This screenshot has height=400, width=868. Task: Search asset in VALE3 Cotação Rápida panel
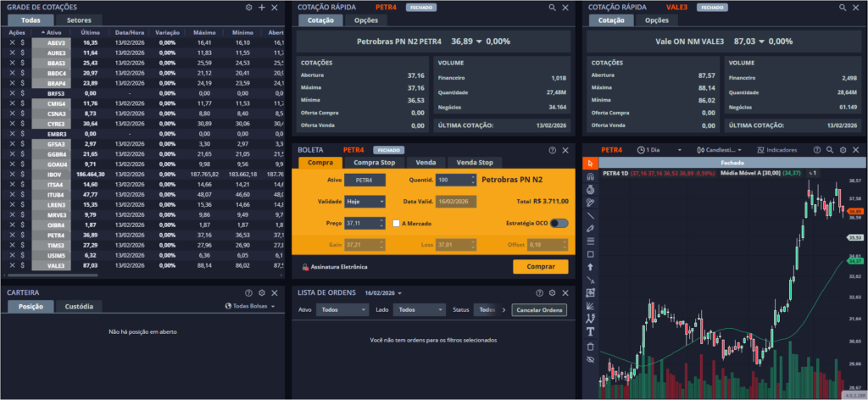843,8
